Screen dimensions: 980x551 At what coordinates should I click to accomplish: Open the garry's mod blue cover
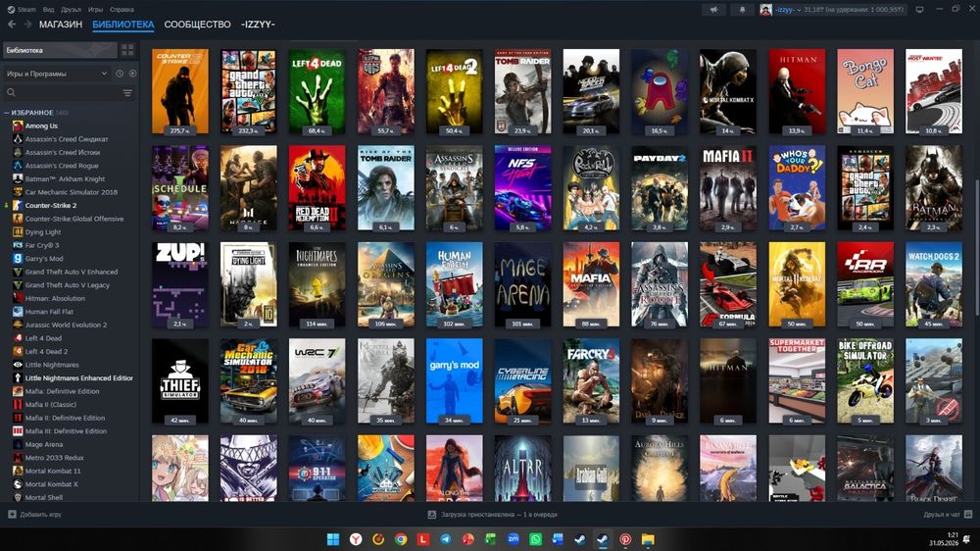(455, 380)
